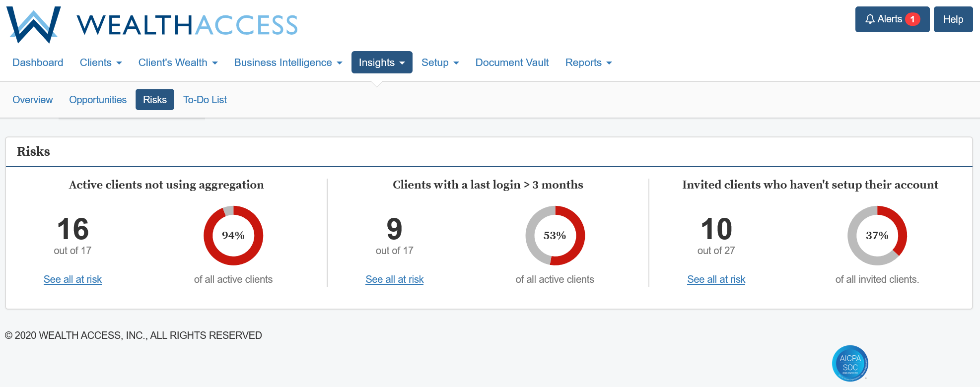The height and width of the screenshot is (387, 980).
Task: Expand the Client's Wealth dropdown
Action: point(178,63)
